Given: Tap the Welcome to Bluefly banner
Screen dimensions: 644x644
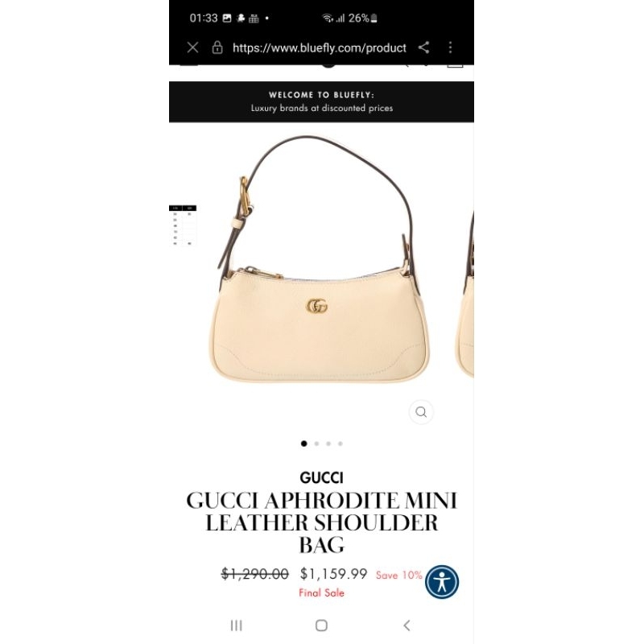Looking at the screenshot, I should pyautogui.click(x=321, y=102).
